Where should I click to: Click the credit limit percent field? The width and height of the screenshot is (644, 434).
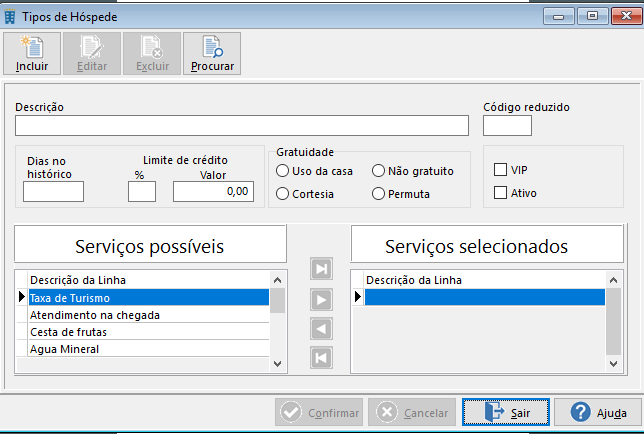click(142, 191)
